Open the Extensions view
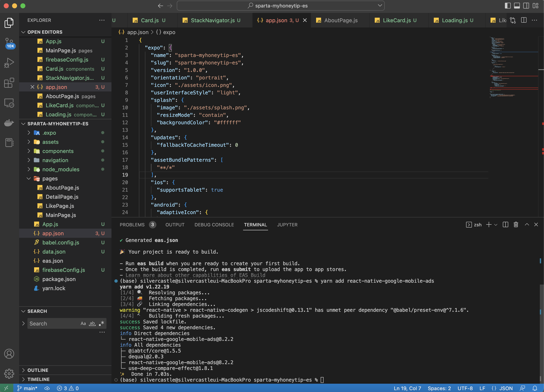Screen dimensions: 544x392 pos(9,83)
